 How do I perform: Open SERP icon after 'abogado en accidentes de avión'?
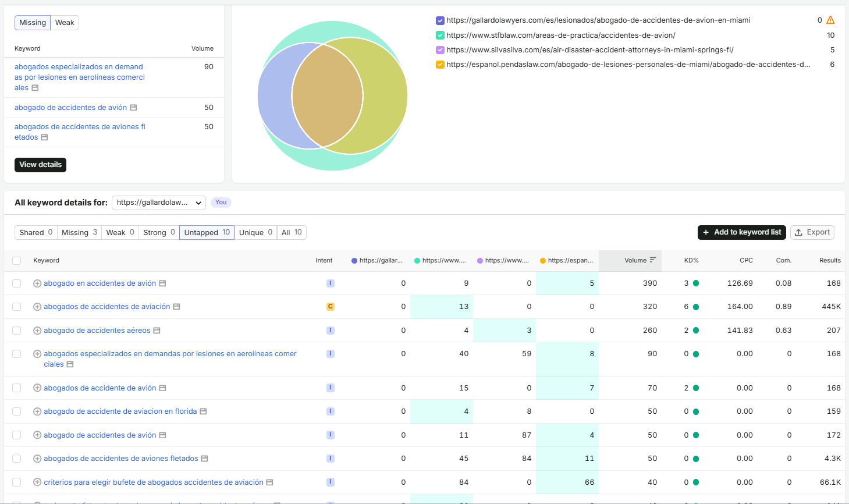tap(163, 283)
